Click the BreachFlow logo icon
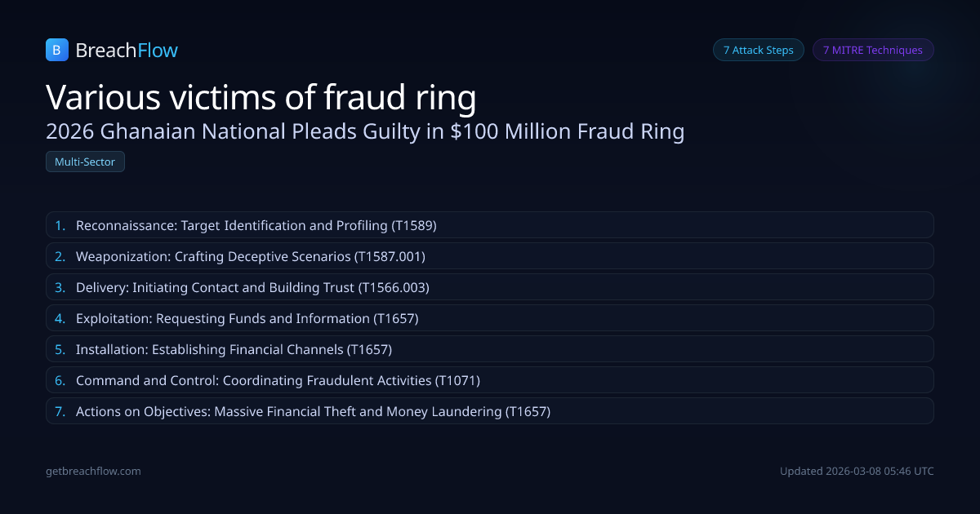The width and height of the screenshot is (980, 514). tap(56, 51)
